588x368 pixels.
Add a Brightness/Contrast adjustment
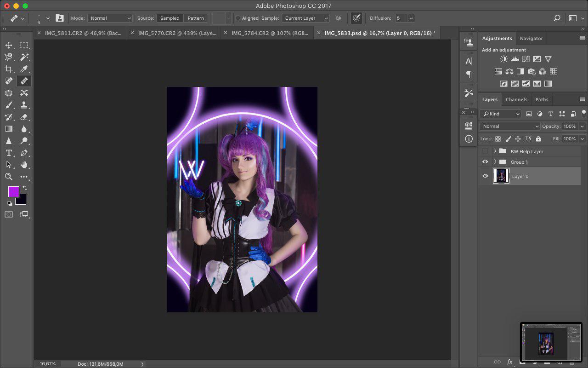[x=504, y=59]
